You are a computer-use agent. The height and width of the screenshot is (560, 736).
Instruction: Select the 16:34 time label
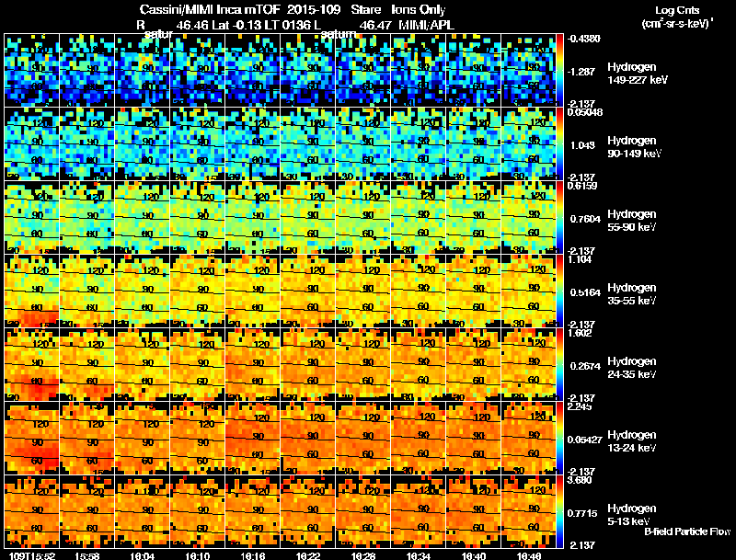[419, 555]
